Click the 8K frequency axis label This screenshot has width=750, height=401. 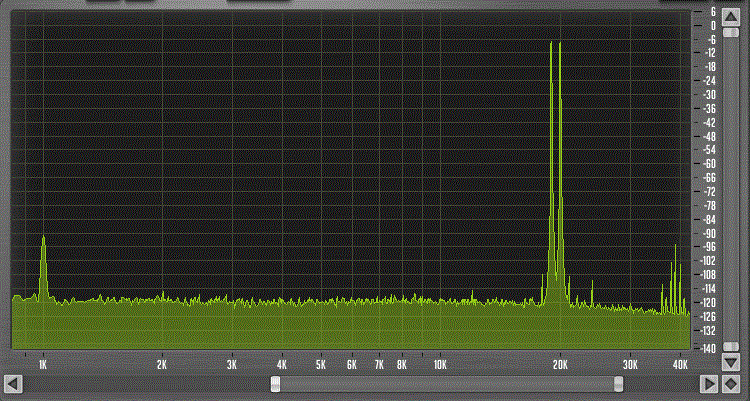coord(401,365)
